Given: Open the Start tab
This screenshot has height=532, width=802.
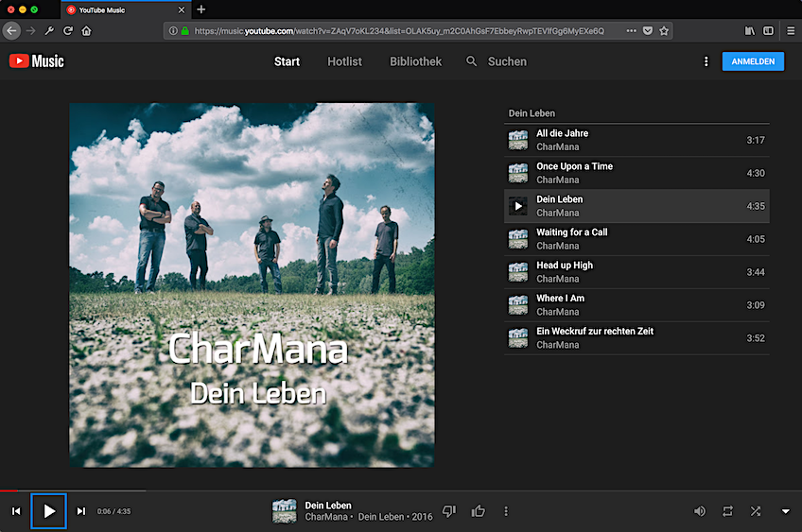Looking at the screenshot, I should coord(287,61).
